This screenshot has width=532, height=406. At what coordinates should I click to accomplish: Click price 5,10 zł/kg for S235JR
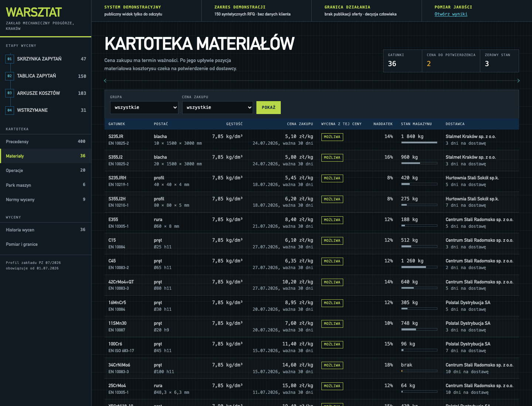299,136
